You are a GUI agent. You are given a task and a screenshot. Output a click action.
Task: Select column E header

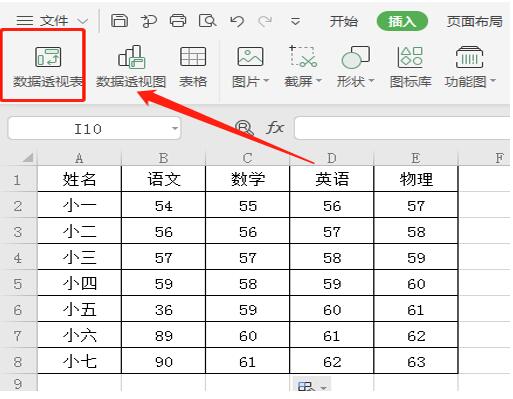(416, 158)
